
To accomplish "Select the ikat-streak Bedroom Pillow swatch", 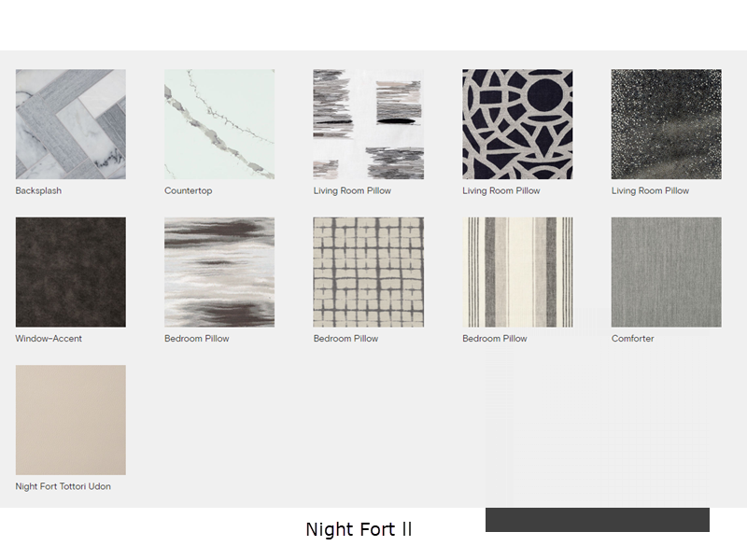I will click(x=219, y=272).
